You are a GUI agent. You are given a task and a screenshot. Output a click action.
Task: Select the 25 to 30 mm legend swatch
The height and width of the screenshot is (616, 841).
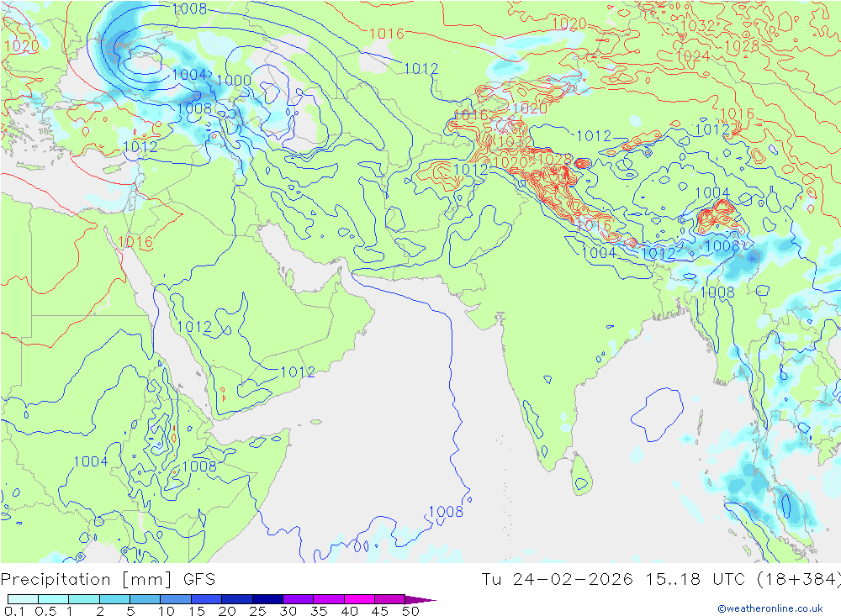[267, 599]
